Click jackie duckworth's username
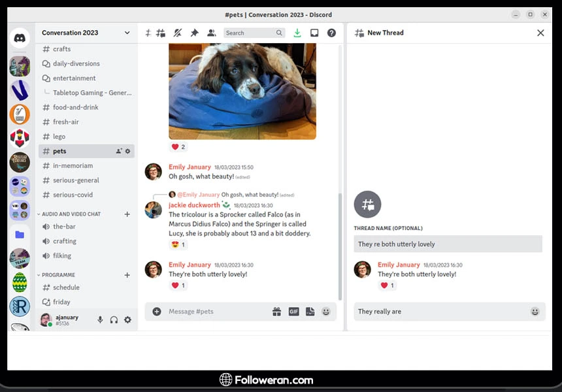The image size is (562, 392). pos(194,205)
